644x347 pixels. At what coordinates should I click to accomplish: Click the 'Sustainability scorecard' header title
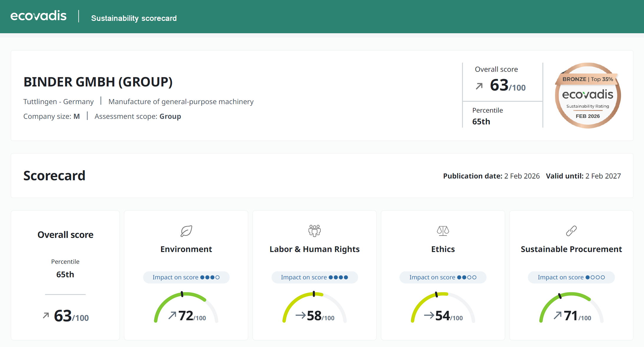[134, 18]
